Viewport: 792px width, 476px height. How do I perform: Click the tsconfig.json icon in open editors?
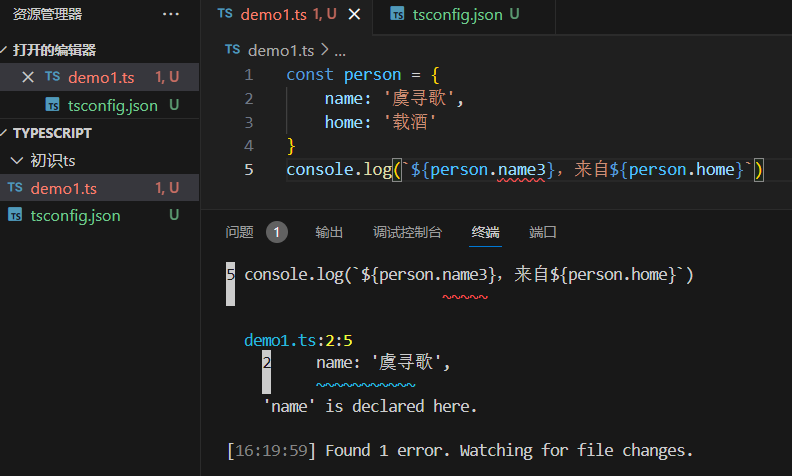coord(53,105)
